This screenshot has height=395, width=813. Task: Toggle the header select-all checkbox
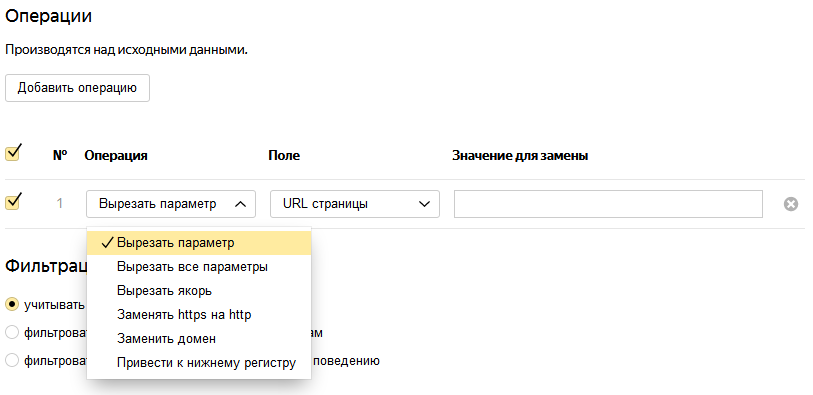coord(12,153)
